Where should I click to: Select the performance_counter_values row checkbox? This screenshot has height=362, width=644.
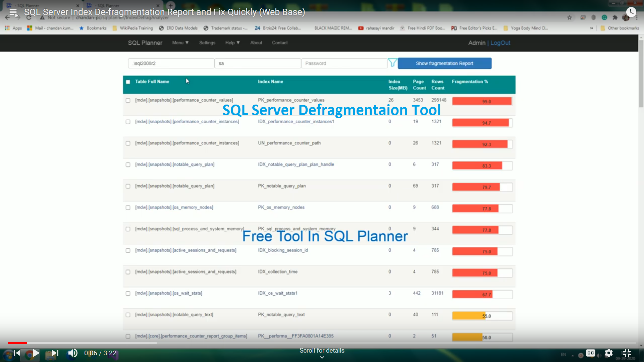point(128,100)
